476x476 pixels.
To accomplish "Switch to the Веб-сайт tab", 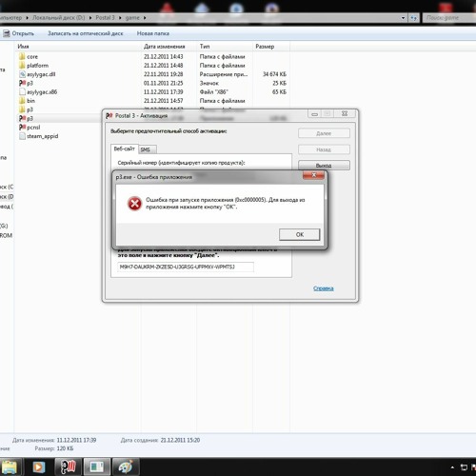I will pos(125,149).
